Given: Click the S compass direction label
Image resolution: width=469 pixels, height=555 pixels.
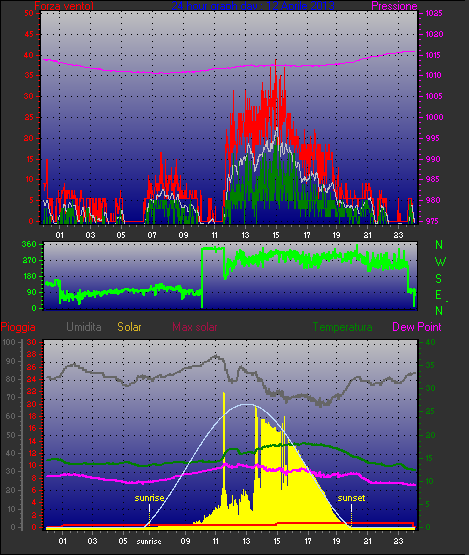Looking at the screenshot, I should coord(439,279).
